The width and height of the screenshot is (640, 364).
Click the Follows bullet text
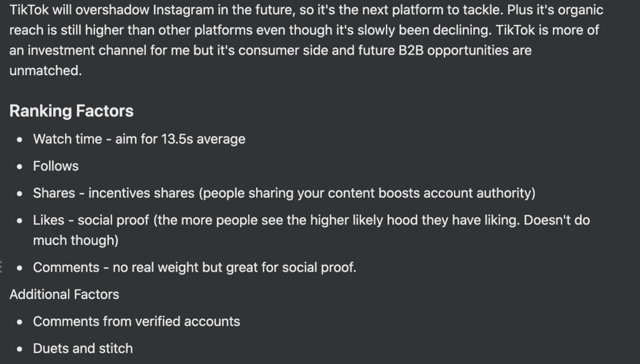click(x=56, y=166)
